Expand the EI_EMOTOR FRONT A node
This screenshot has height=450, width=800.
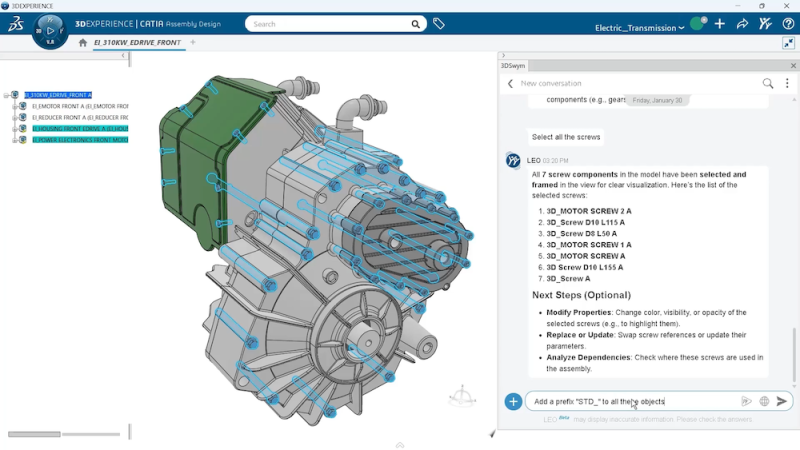pos(14,107)
